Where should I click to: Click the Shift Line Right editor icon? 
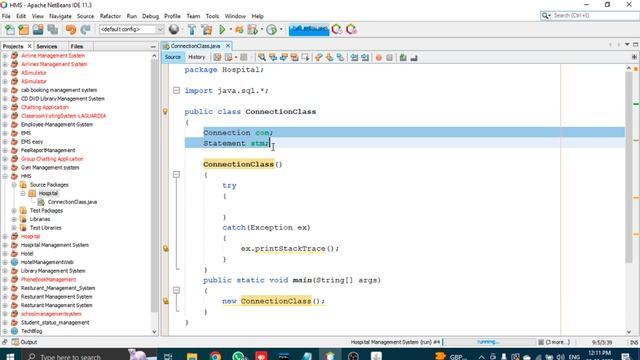[x=365, y=58]
